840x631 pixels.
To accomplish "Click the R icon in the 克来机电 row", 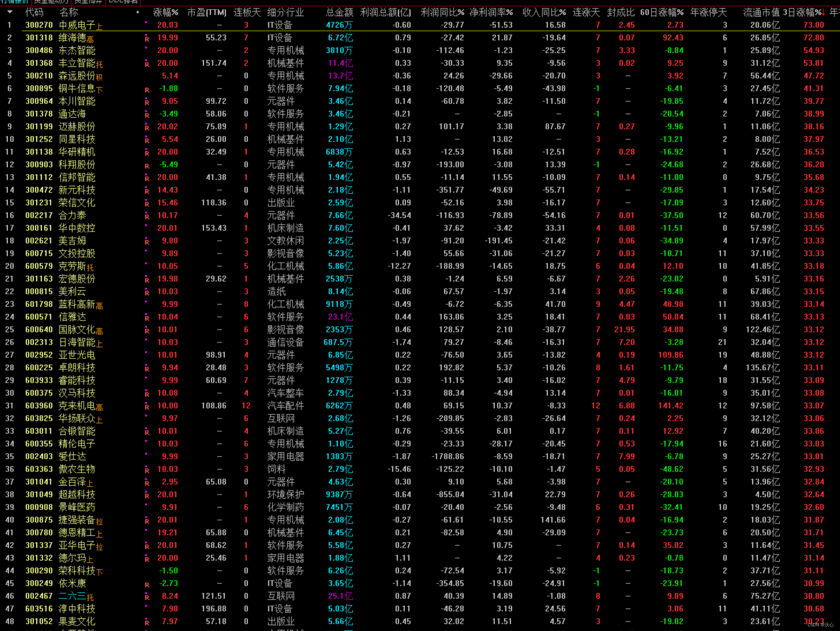I will pyautogui.click(x=147, y=407).
